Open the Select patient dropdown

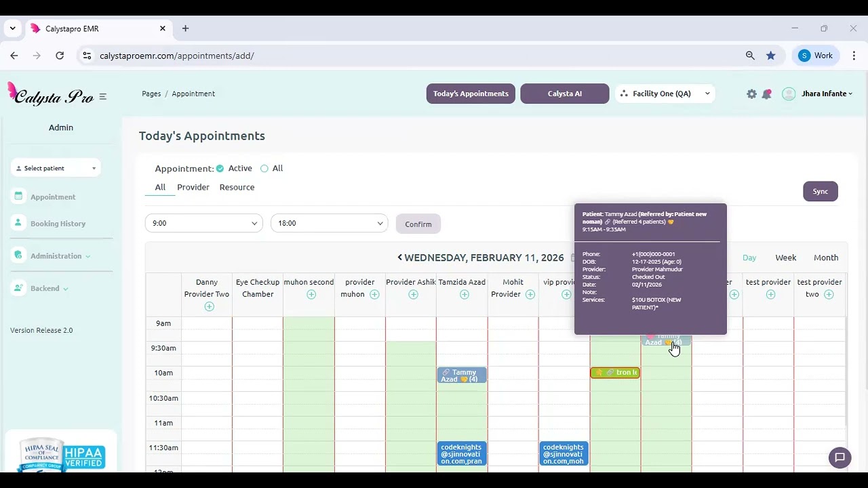click(56, 168)
